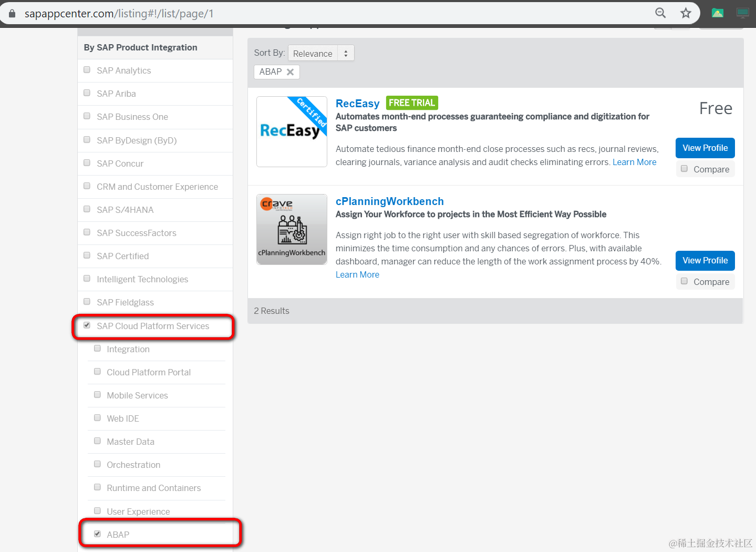Viewport: 756px width, 552px height.
Task: Open the cPlanningWorkbench listing title link
Action: pyautogui.click(x=390, y=201)
